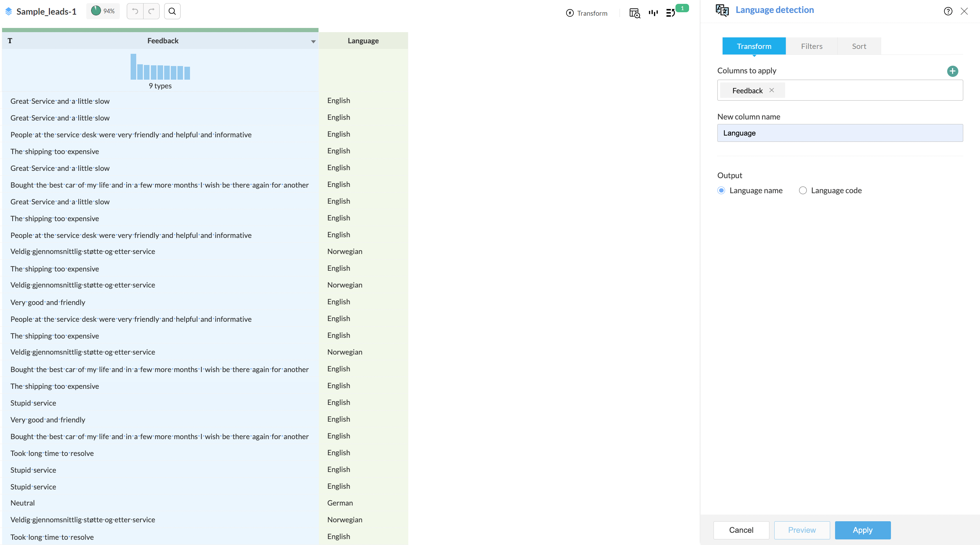
Task: Switch to the Sort tab
Action: tap(859, 46)
